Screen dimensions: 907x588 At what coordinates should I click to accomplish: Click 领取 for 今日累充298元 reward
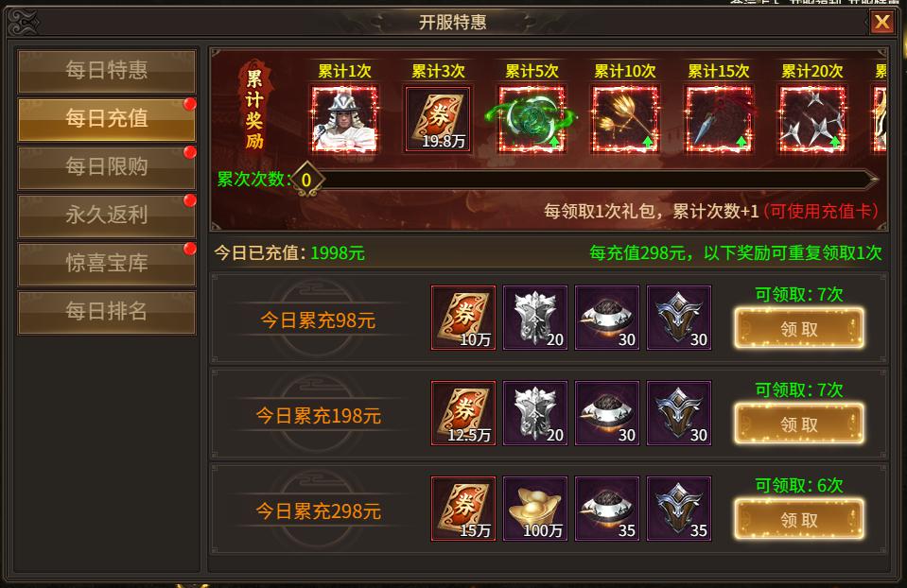tap(799, 519)
